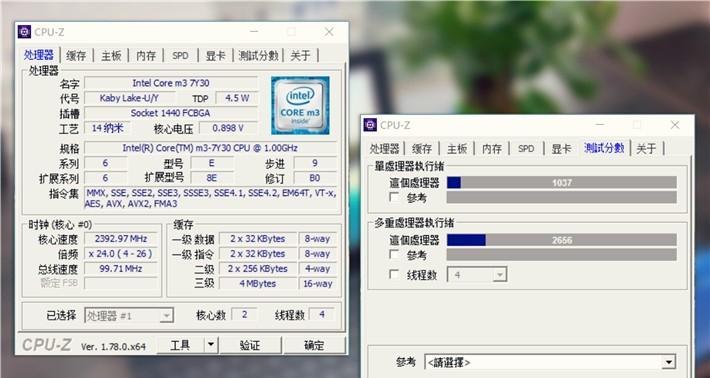Image resolution: width=710 pixels, height=378 pixels.
Task: Click the CPU-Z app icon in right benchmark window
Action: (370, 125)
